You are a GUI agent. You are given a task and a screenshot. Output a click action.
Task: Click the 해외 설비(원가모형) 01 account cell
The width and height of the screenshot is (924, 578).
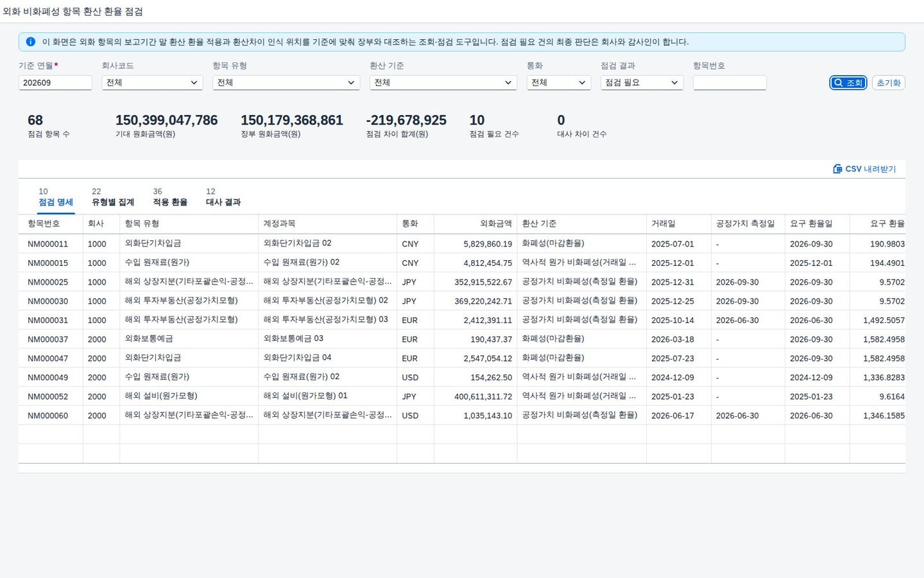(305, 396)
